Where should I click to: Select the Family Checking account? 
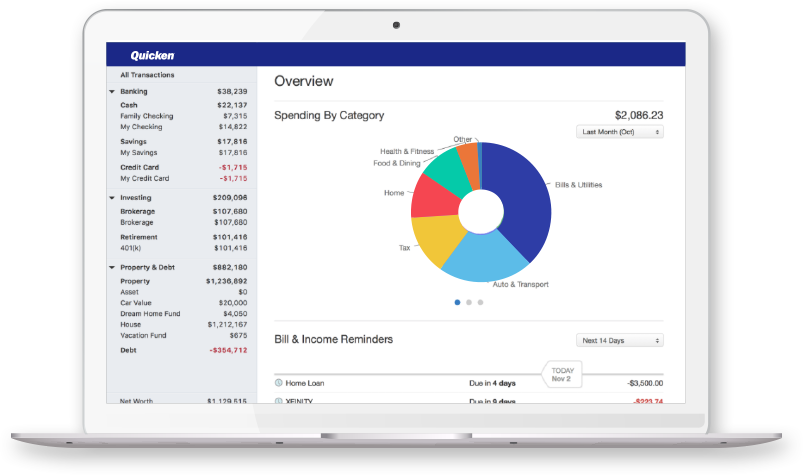click(x=183, y=116)
